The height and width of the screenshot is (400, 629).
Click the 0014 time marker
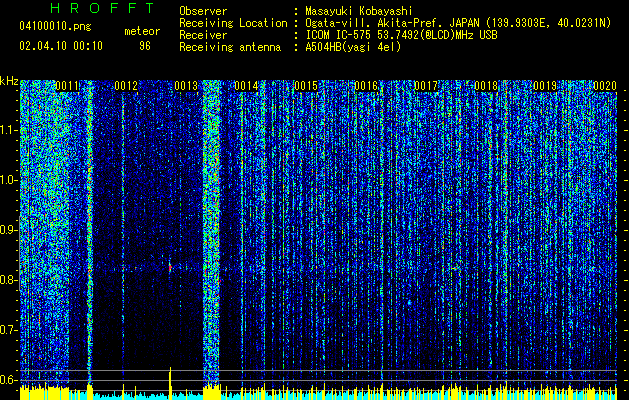click(246, 86)
